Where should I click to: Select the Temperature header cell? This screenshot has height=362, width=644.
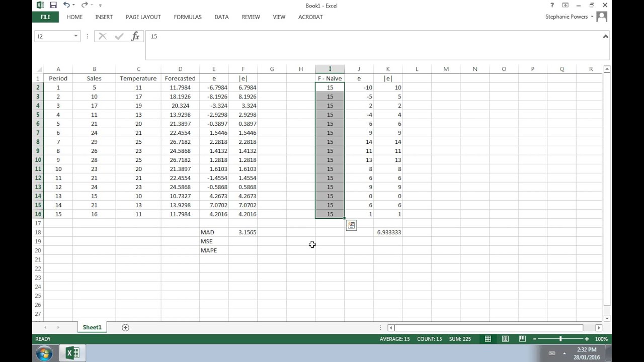(138, 78)
